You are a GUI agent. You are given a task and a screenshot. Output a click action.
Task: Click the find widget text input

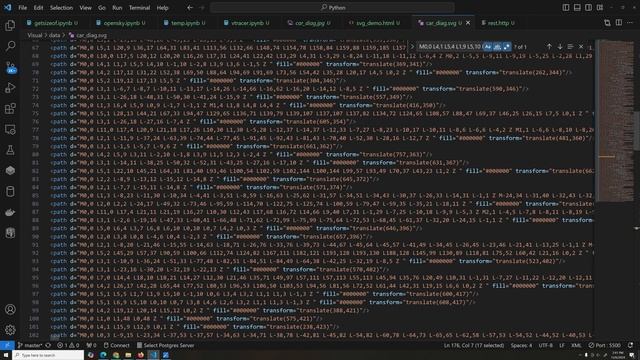449,47
